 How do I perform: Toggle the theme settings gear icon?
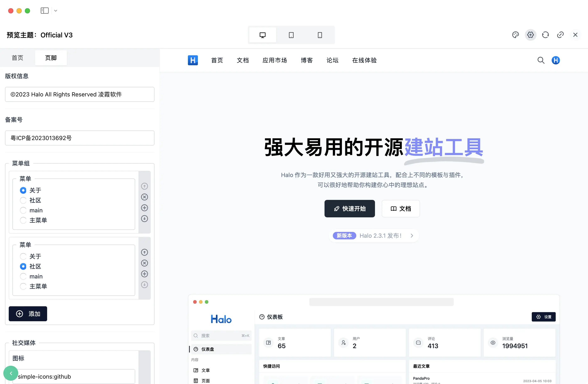[x=530, y=35]
